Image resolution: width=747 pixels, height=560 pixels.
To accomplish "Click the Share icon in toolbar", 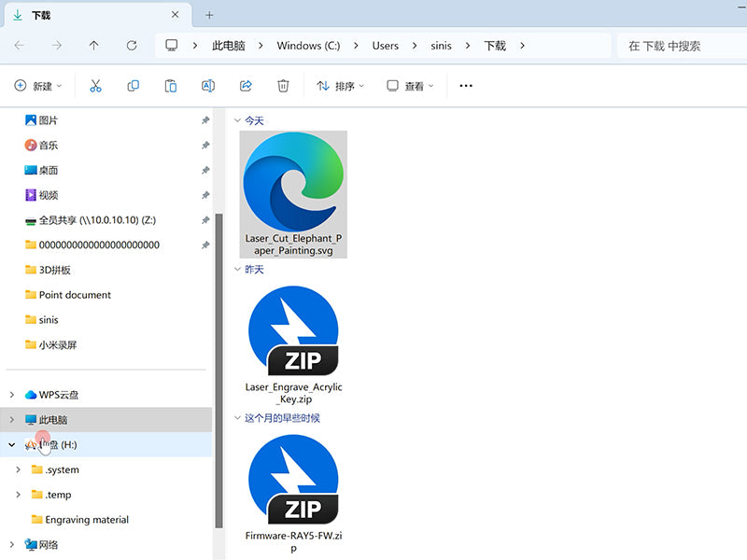I will pyautogui.click(x=246, y=86).
